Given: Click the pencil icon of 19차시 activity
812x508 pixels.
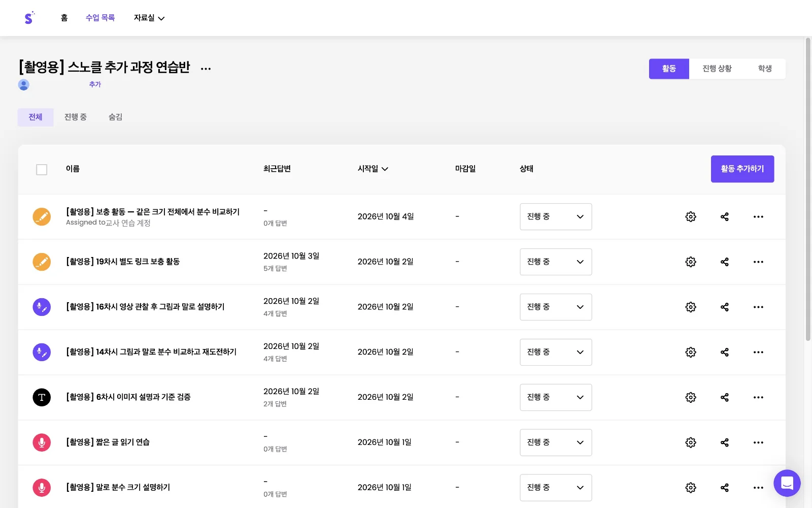Looking at the screenshot, I should point(42,262).
